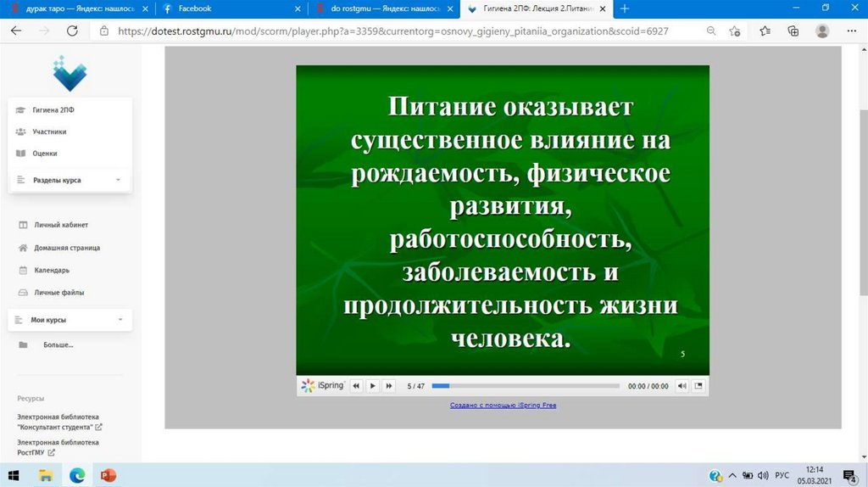Open 'Личные файлы' in sidebar

point(58,292)
